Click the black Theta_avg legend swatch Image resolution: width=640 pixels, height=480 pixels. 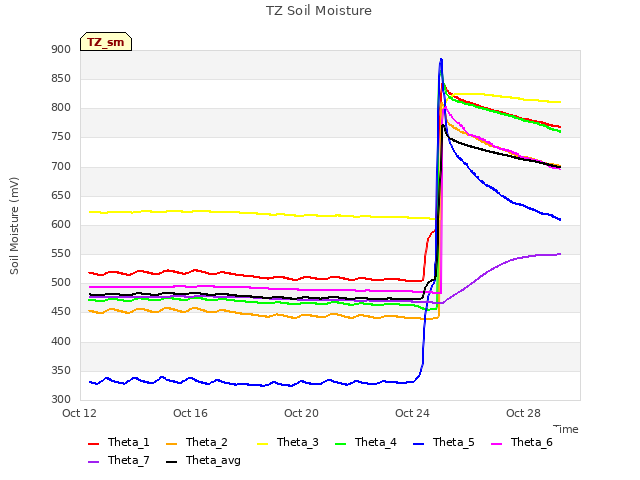171,462
